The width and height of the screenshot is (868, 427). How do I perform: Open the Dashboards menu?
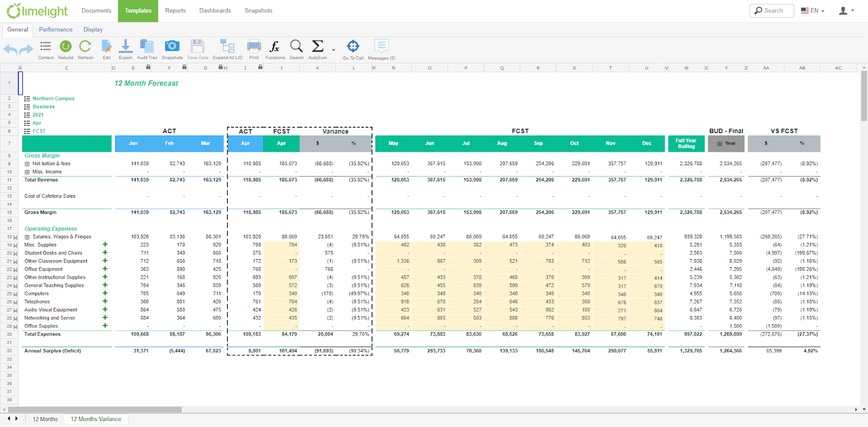click(215, 11)
